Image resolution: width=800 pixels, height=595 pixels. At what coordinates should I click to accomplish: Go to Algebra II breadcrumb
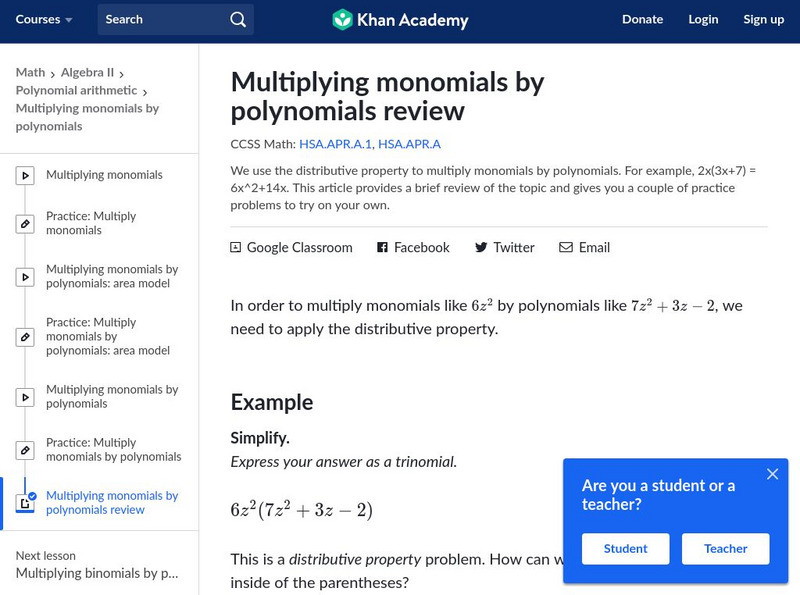tap(87, 72)
